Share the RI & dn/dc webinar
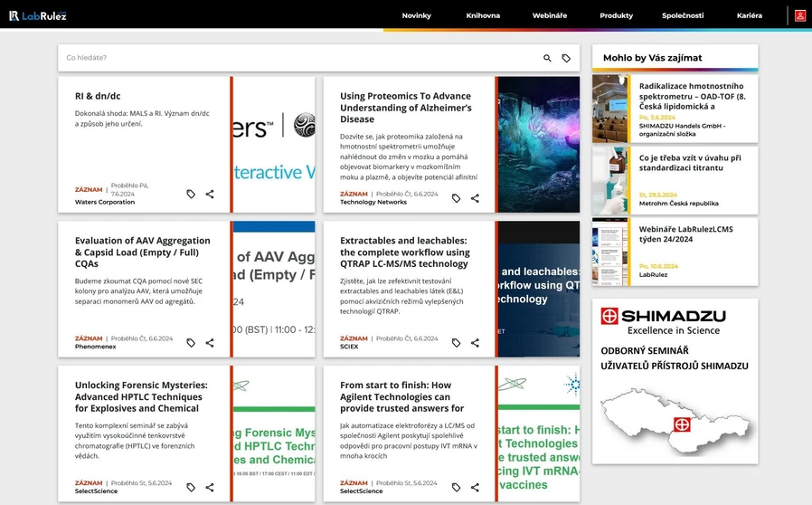 tap(210, 194)
